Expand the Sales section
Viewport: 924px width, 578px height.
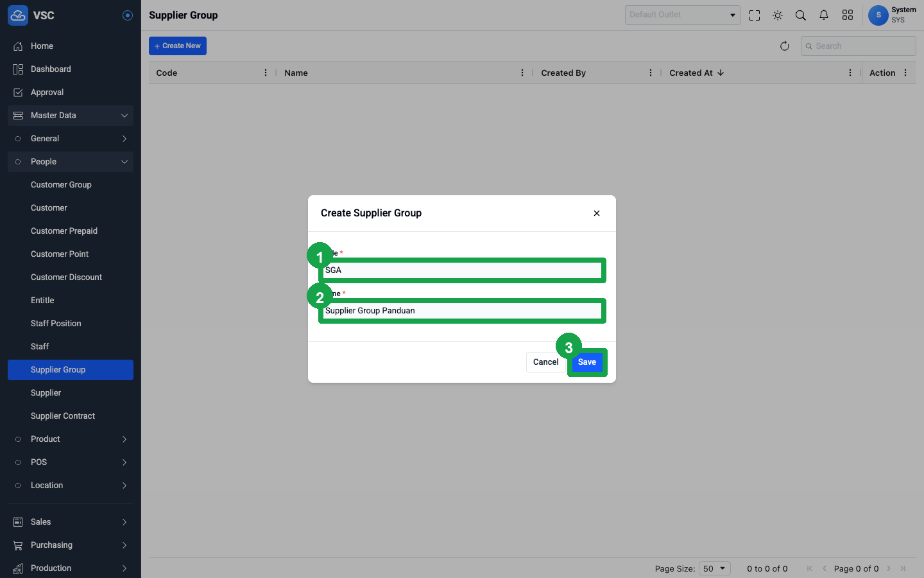point(71,522)
